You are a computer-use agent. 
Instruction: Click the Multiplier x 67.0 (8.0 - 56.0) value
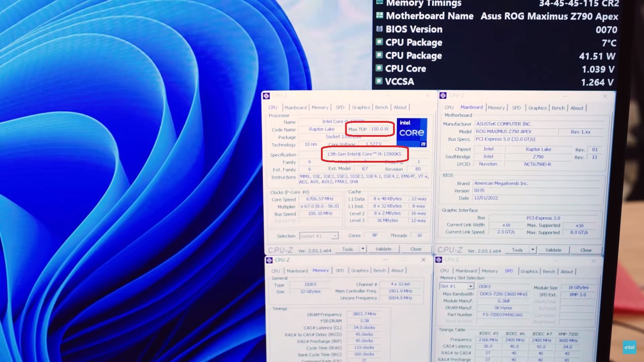coord(320,206)
